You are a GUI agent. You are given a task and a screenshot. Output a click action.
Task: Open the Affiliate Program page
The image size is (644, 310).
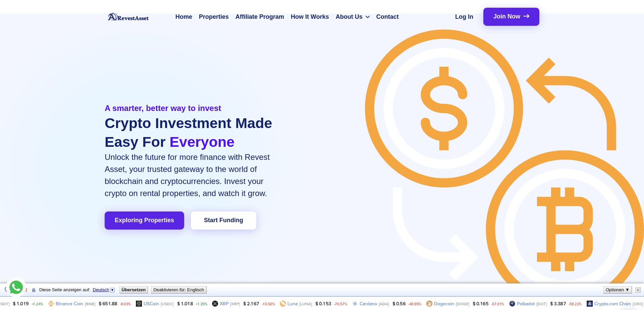260,17
